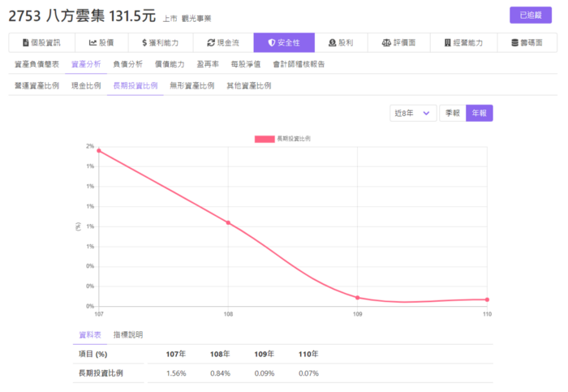Click the chart data point for year 108
The height and width of the screenshot is (392, 568).
(228, 223)
